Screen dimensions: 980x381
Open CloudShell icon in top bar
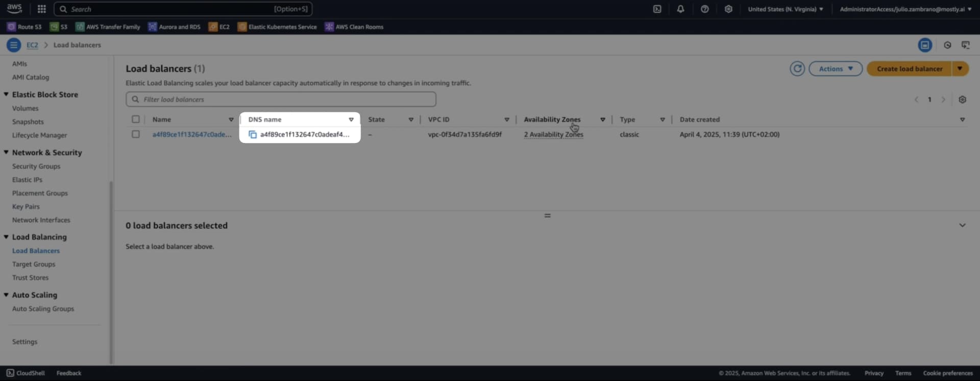[x=657, y=9]
